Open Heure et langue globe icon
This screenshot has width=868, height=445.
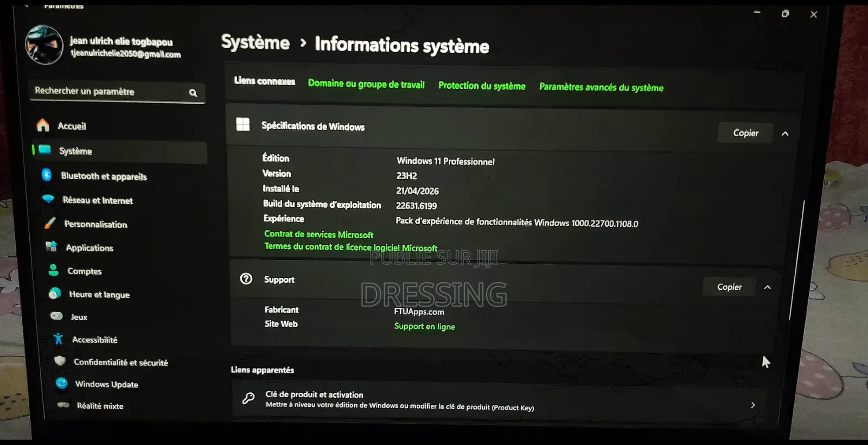click(x=55, y=294)
